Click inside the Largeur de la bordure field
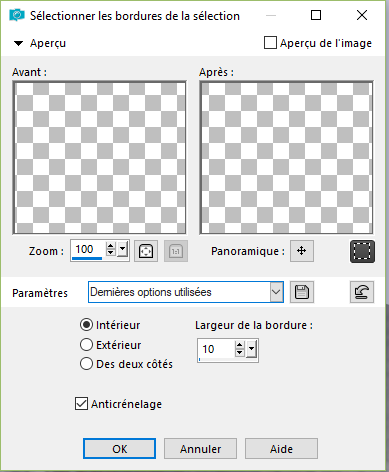Screen dimensions: 389x472 coord(216,349)
